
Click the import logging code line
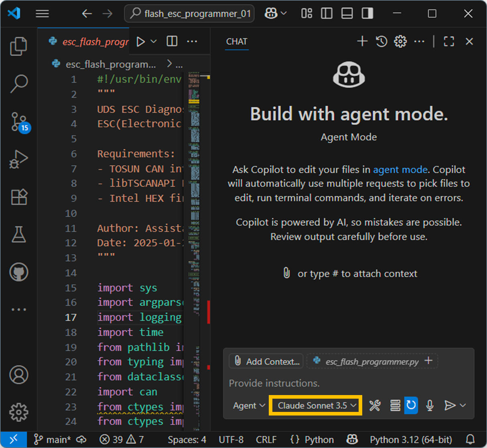[139, 317]
